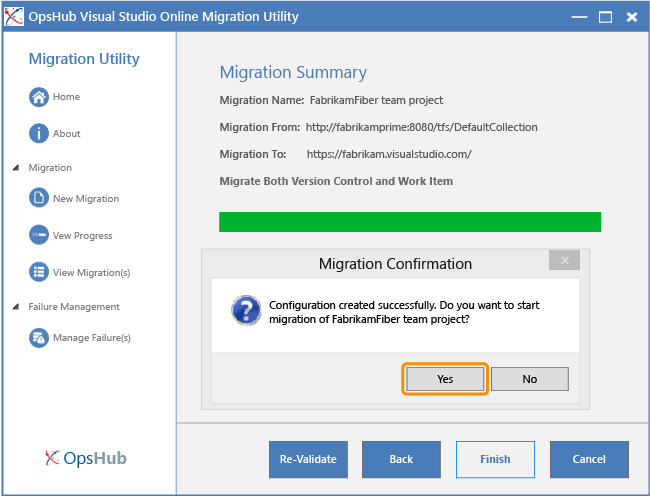
Task: Click the About info icon
Action: click(39, 133)
